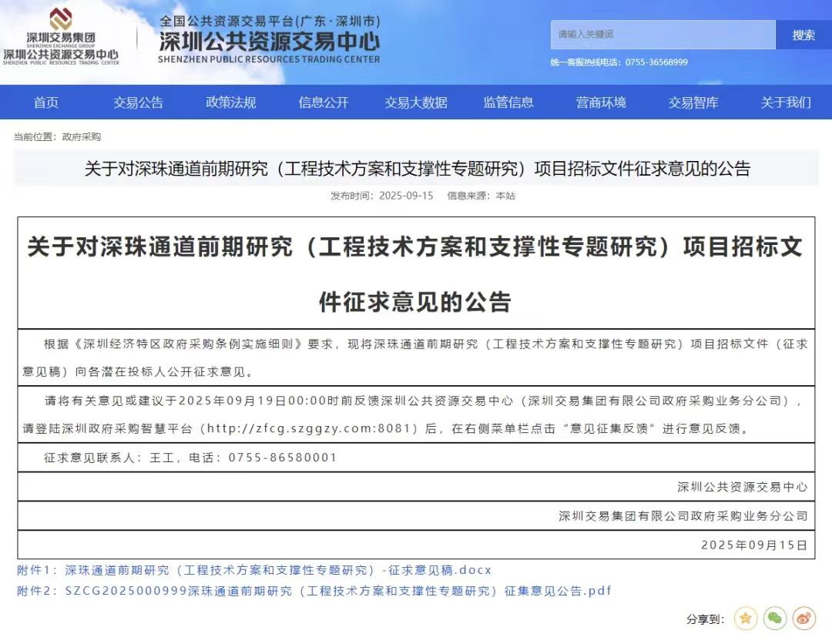The height and width of the screenshot is (644, 832).
Task: Download attachment 1 征求意见稿.docx
Action: (277, 571)
